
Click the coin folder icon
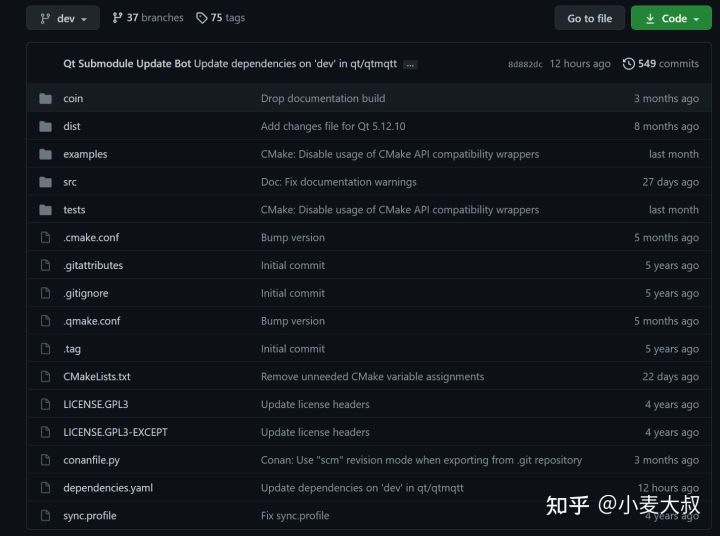[x=45, y=98]
